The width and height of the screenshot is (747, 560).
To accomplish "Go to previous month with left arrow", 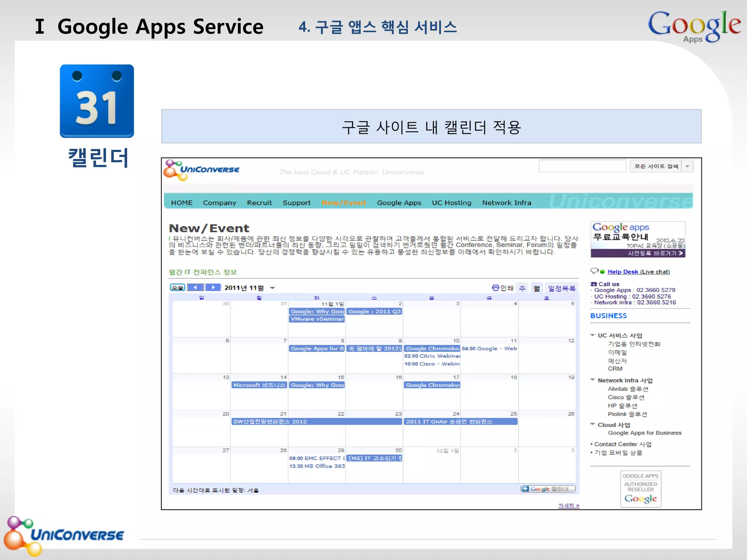I will [x=196, y=287].
